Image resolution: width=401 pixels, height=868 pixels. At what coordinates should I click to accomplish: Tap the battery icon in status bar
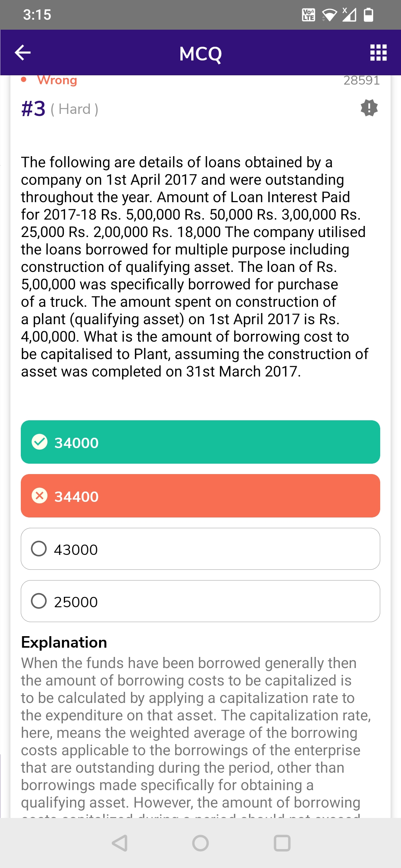click(368, 15)
